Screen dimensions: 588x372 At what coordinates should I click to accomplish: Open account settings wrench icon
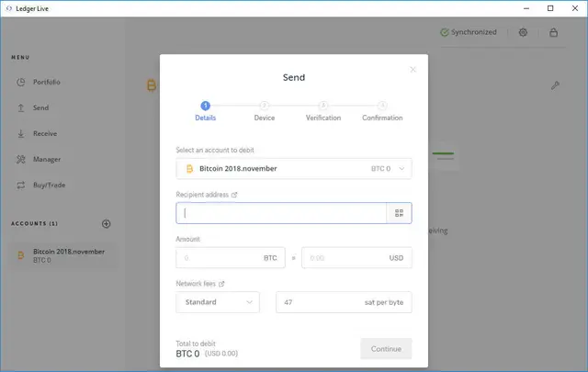coord(555,85)
